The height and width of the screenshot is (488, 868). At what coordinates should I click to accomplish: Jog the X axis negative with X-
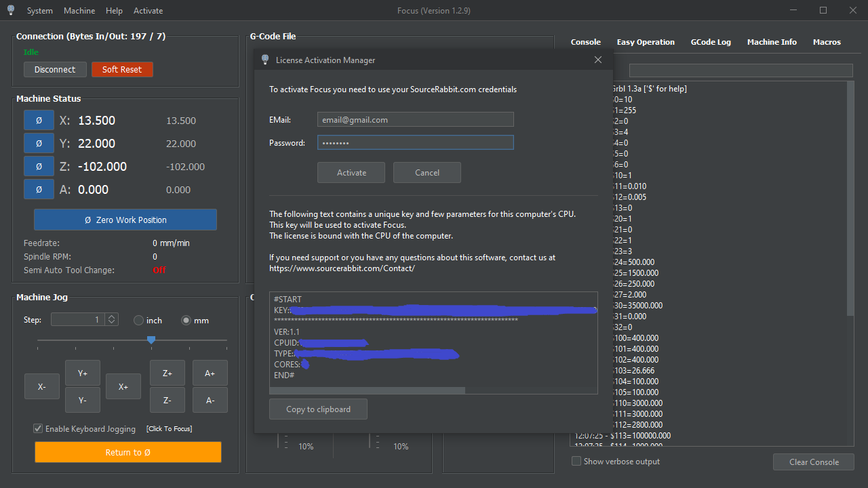click(x=42, y=386)
